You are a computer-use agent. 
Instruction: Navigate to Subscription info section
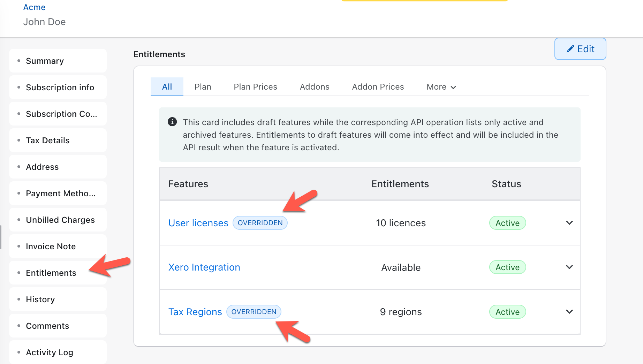click(x=60, y=88)
